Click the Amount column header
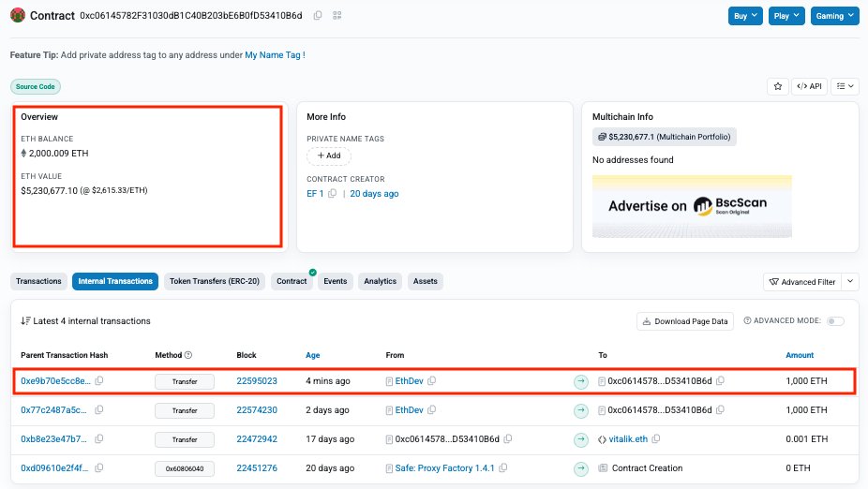 [800, 355]
